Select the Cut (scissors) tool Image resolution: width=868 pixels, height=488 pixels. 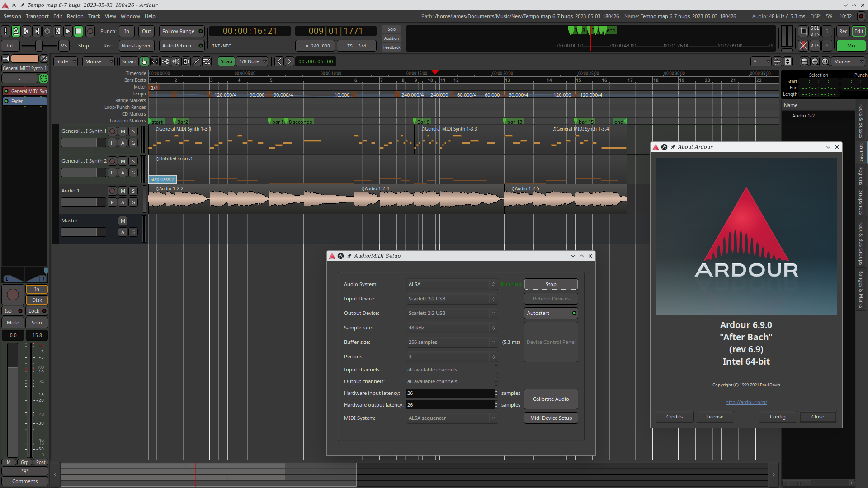[x=165, y=61]
